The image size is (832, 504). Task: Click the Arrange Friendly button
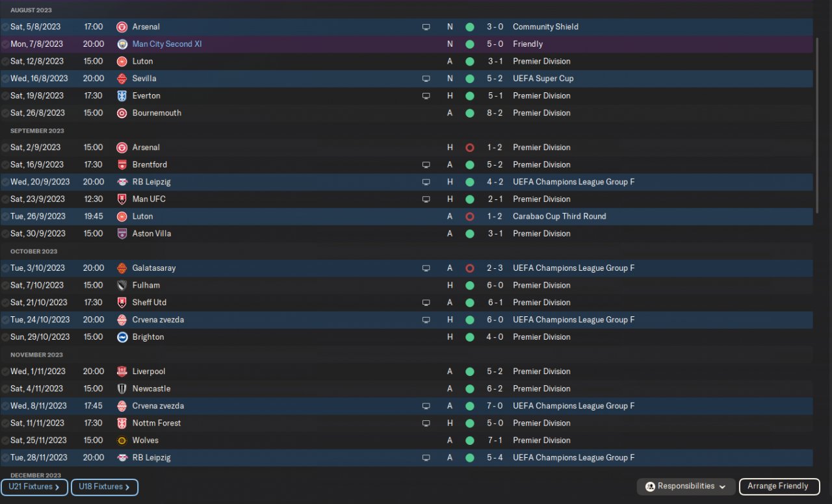777,486
